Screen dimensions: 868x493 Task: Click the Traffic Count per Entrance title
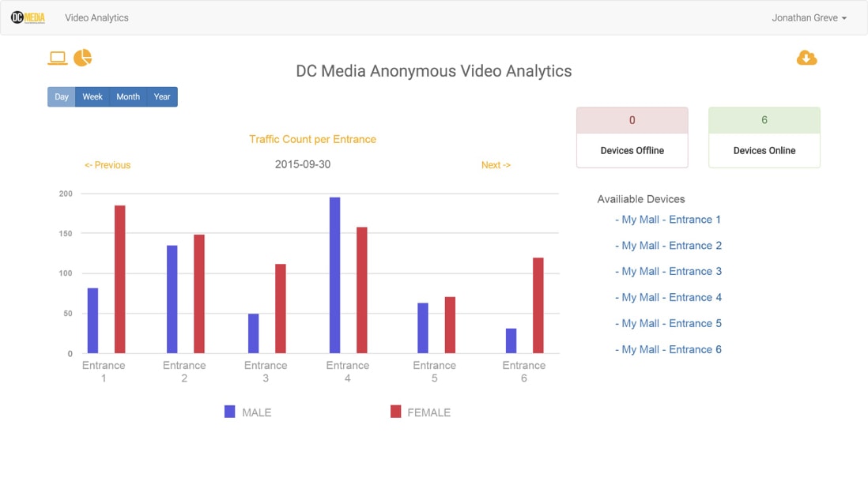coord(313,139)
